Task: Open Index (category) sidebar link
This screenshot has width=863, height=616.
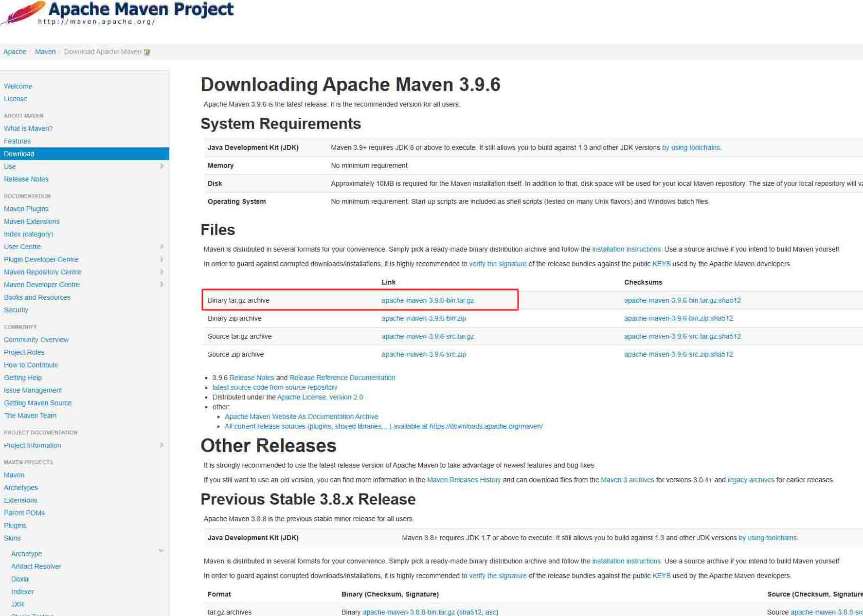Action: point(29,234)
